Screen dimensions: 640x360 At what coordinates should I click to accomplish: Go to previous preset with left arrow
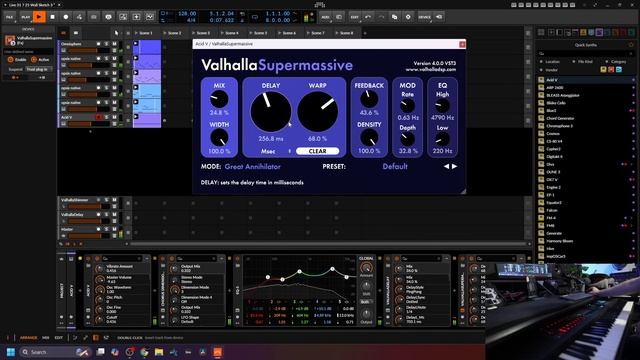[446, 167]
